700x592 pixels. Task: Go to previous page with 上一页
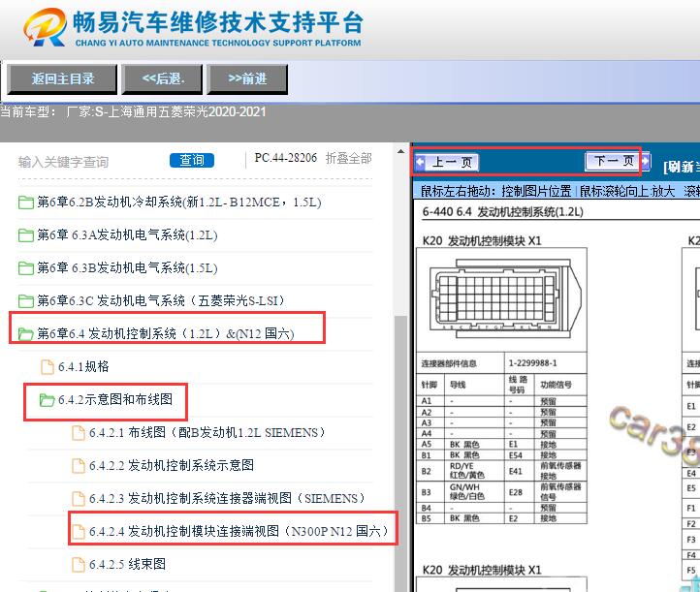[452, 162]
